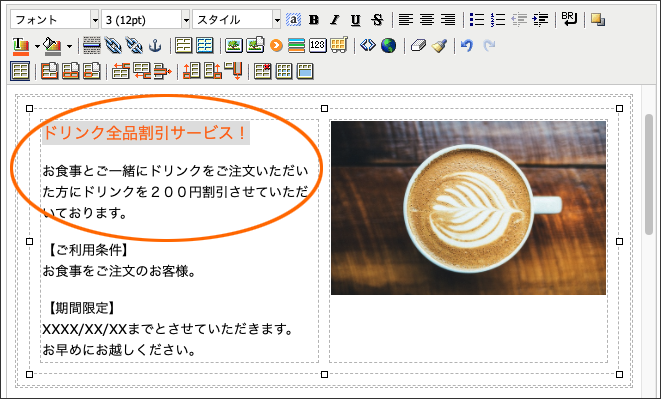Click the table icon with blue header bar
Viewport: 661px width, 399px height.
click(x=305, y=71)
